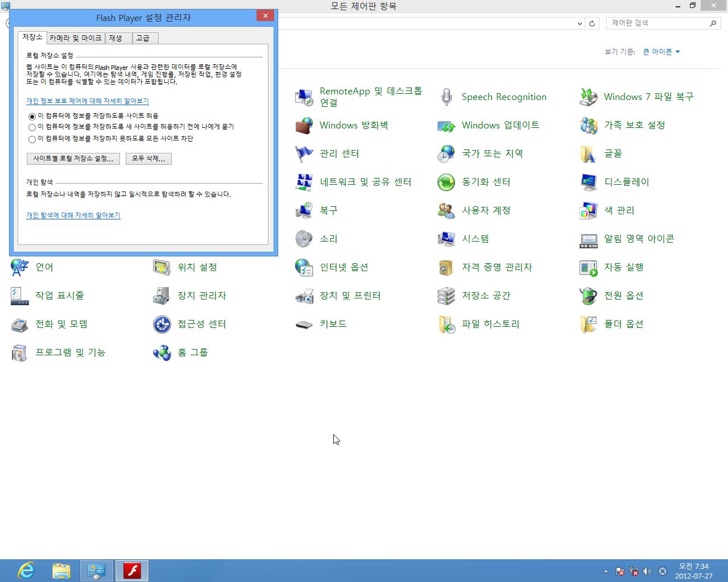Open the 자격 증명 관리자 safe icon
Image resolution: width=728 pixels, height=582 pixels.
click(446, 267)
